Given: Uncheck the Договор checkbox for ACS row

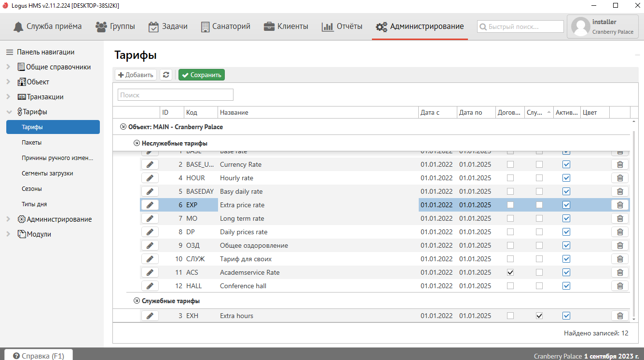Looking at the screenshot, I should point(510,272).
